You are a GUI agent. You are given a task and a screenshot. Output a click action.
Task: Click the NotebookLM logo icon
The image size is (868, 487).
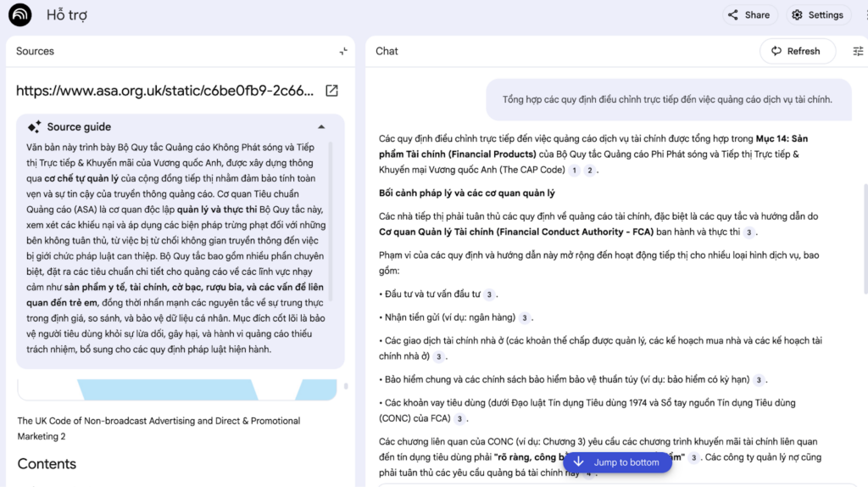[19, 14]
